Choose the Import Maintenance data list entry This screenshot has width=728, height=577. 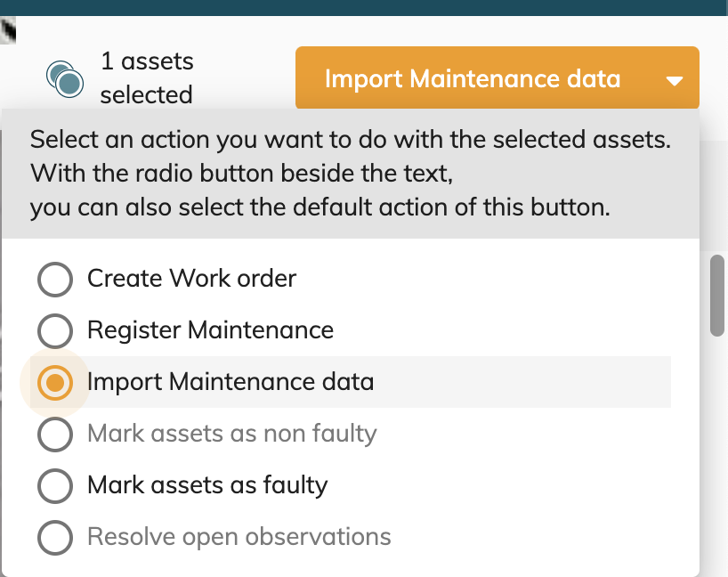[x=231, y=382]
